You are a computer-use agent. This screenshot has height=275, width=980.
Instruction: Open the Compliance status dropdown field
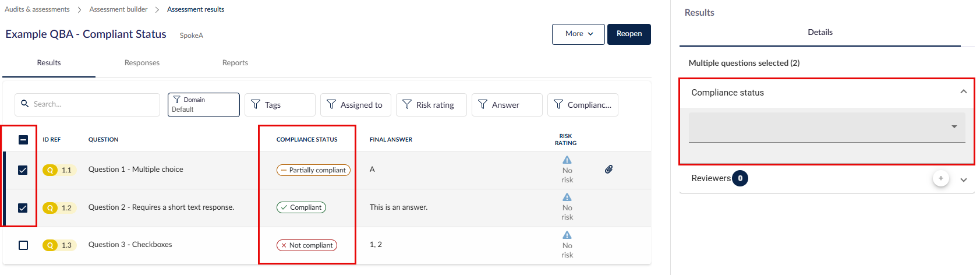(827, 127)
